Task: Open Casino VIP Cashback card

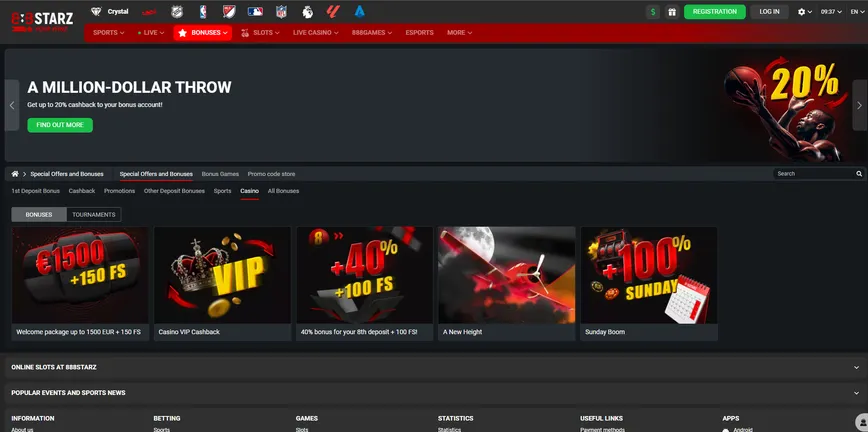Action: [222, 284]
